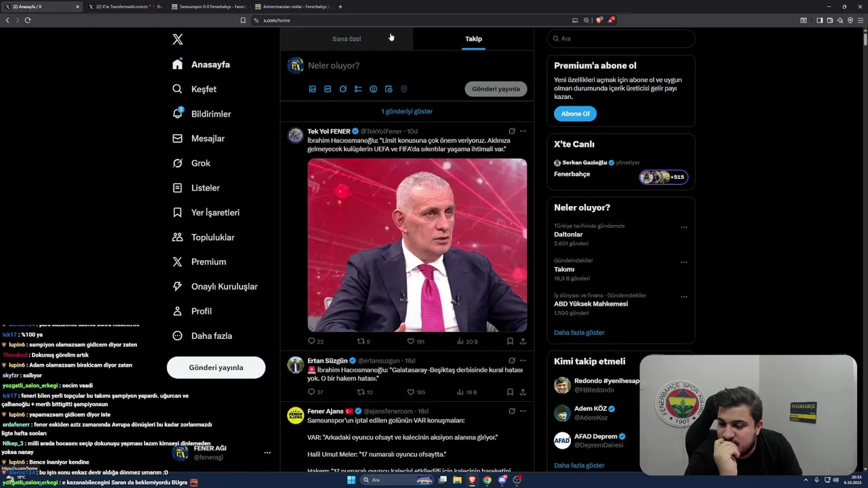
Task: Click Abone Ol premium button
Action: pyautogui.click(x=575, y=114)
